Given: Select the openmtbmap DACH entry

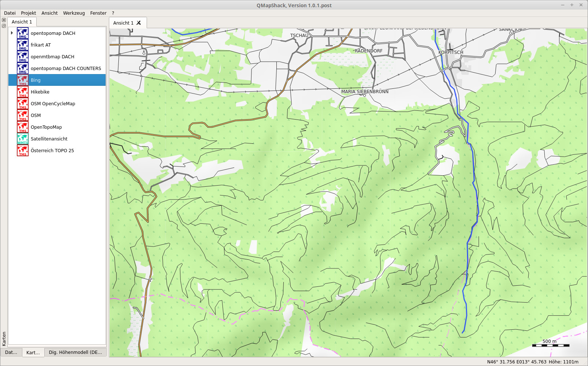Looking at the screenshot, I should click(57, 56).
